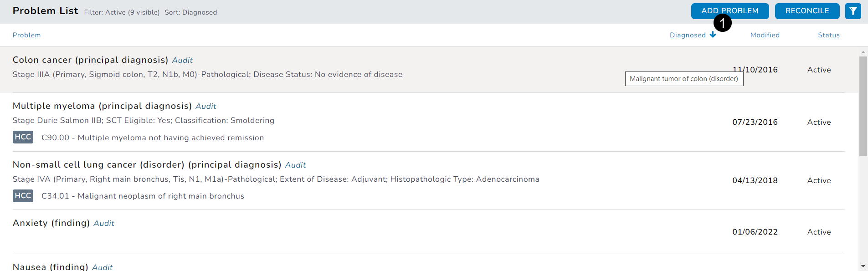Sort by the Status column header
868x271 pixels.
tap(828, 35)
